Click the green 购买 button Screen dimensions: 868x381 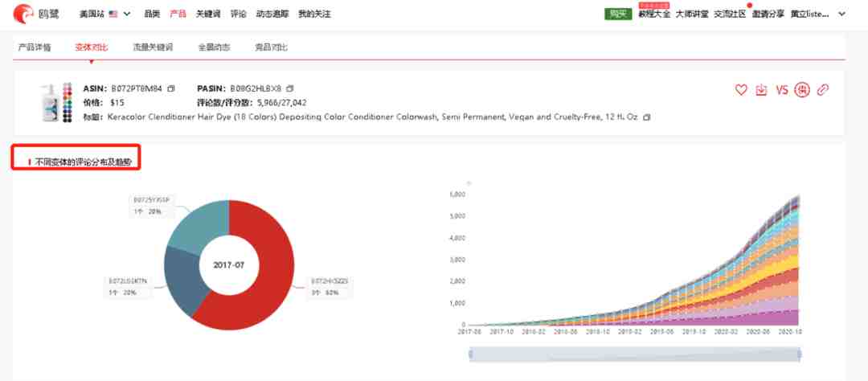tap(618, 14)
